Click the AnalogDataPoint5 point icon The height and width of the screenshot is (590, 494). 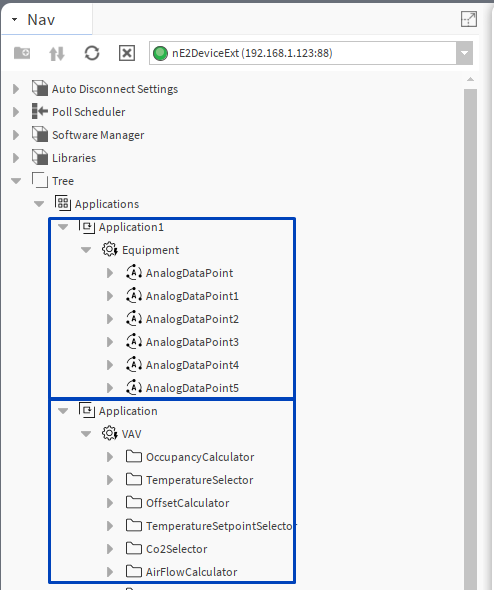pos(134,387)
